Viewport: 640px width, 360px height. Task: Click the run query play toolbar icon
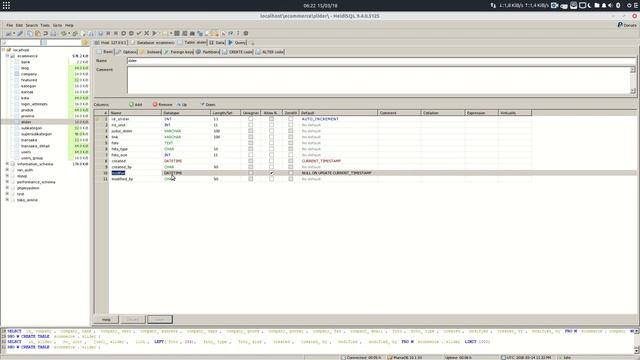tap(154, 33)
